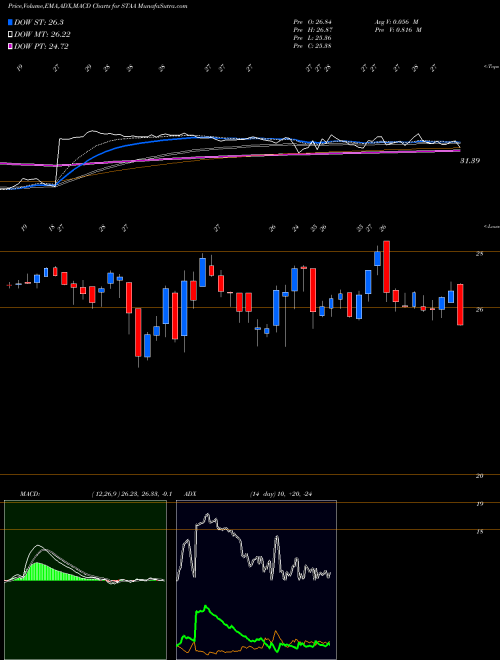Select the 'DOW MT: 26.22' legend label
The height and width of the screenshot is (660, 500).
42,34
